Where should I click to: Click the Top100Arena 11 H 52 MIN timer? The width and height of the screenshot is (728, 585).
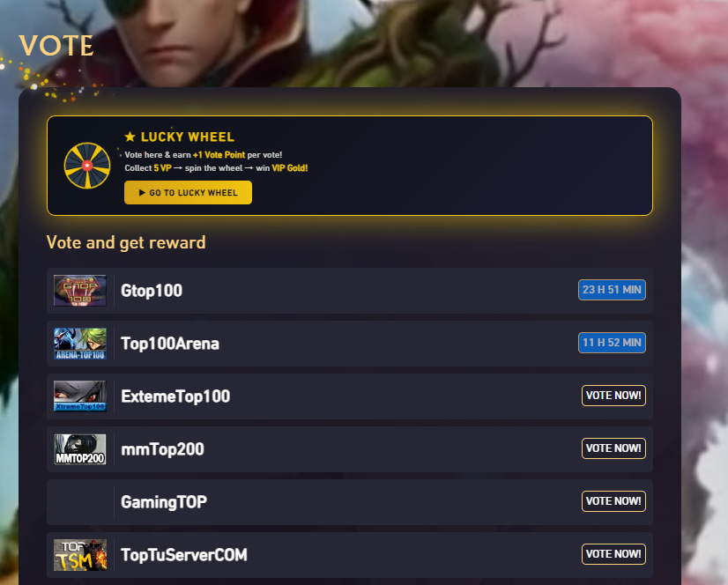coord(612,343)
